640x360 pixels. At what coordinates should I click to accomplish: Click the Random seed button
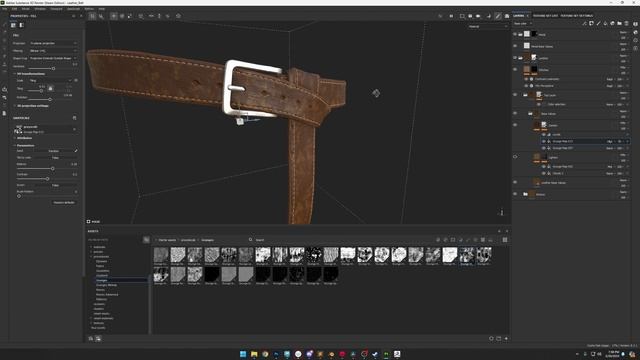pyautogui.click(x=54, y=151)
